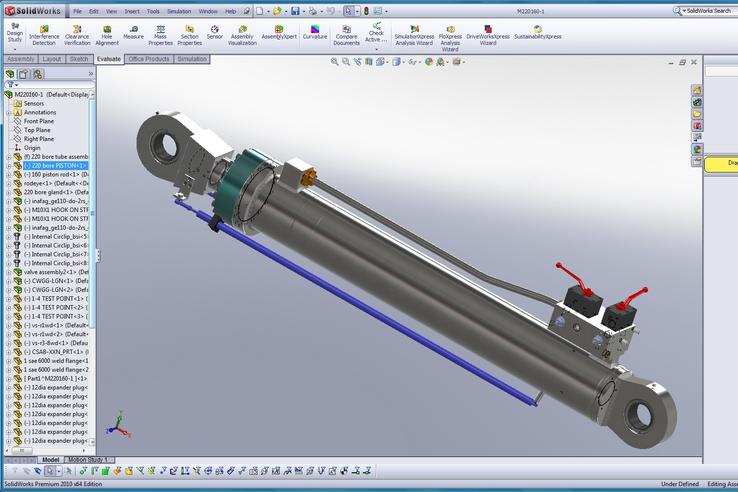
Task: Open the Insert menu
Action: pyautogui.click(x=132, y=11)
